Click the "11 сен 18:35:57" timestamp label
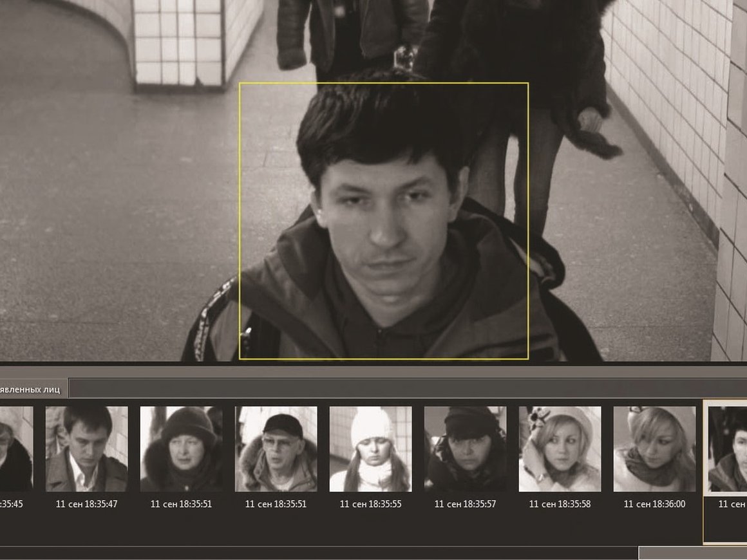Image resolution: width=747 pixels, height=560 pixels. point(465,504)
